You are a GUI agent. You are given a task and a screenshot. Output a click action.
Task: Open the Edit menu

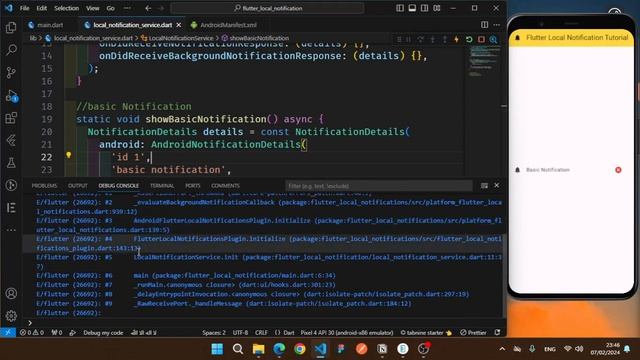(42, 8)
